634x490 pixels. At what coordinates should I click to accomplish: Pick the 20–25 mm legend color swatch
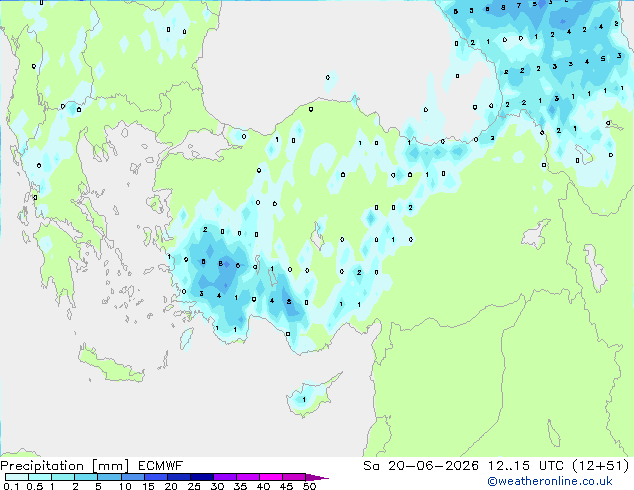click(178, 477)
